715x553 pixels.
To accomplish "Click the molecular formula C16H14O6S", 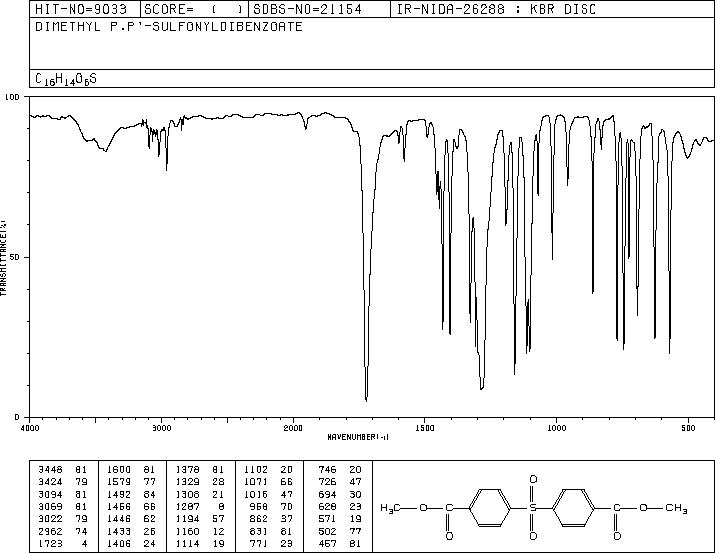I will click(x=66, y=79).
